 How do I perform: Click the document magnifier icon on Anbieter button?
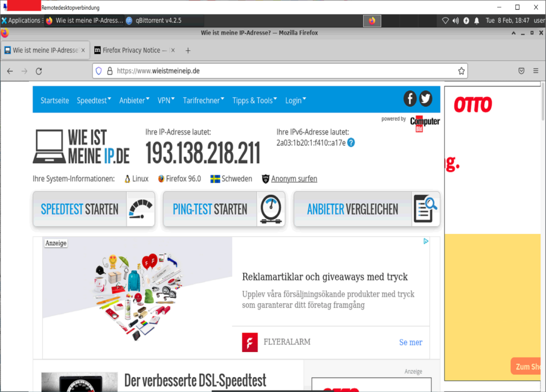(x=426, y=209)
